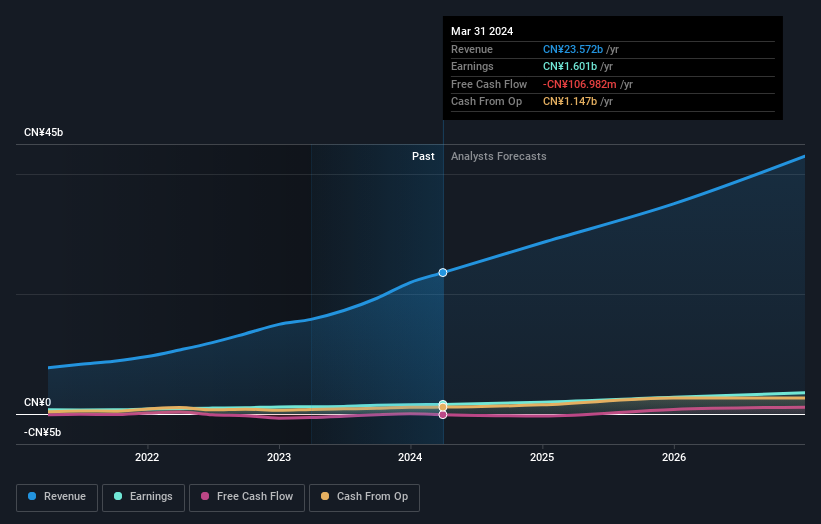Click the 2026 x-axis label

pos(674,458)
